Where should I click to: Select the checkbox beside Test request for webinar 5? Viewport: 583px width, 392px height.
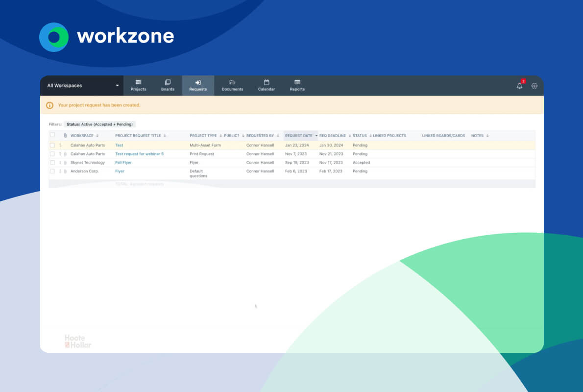point(52,153)
